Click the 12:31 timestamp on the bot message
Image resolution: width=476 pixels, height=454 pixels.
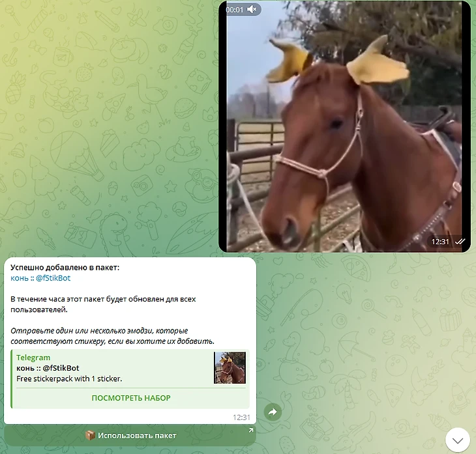[241, 418]
